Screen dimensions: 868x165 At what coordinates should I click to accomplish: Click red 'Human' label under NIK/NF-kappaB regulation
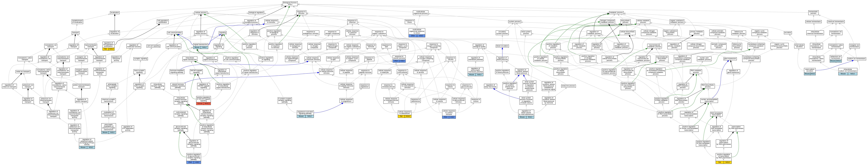point(200,103)
